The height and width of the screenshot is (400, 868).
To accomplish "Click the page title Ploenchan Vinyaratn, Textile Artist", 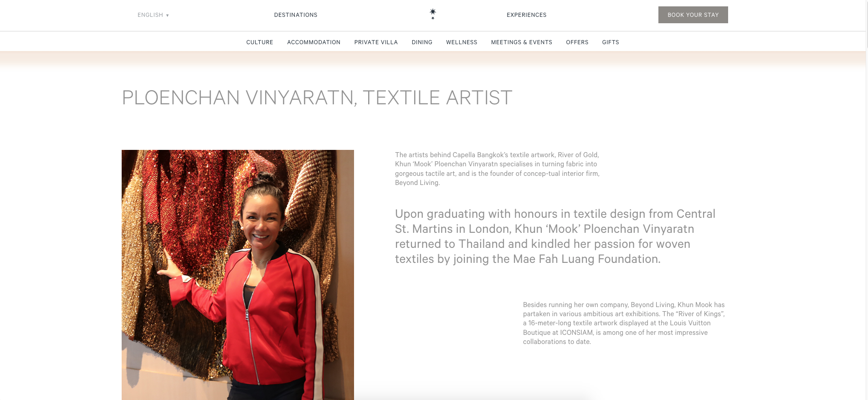I will click(x=317, y=98).
